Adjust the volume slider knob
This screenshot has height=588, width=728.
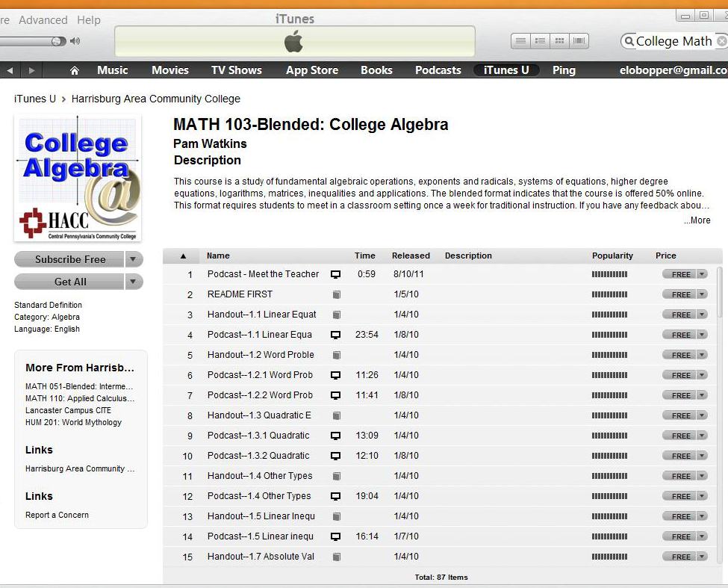[57, 41]
